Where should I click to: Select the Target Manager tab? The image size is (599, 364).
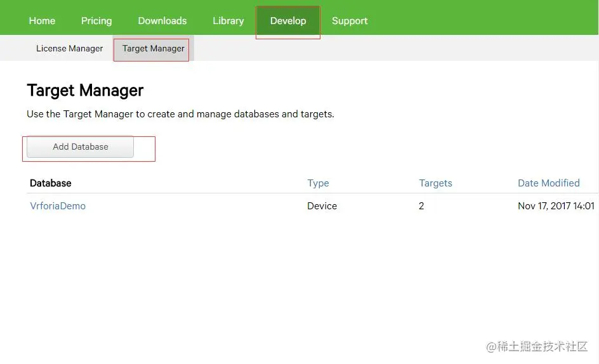pyautogui.click(x=153, y=48)
